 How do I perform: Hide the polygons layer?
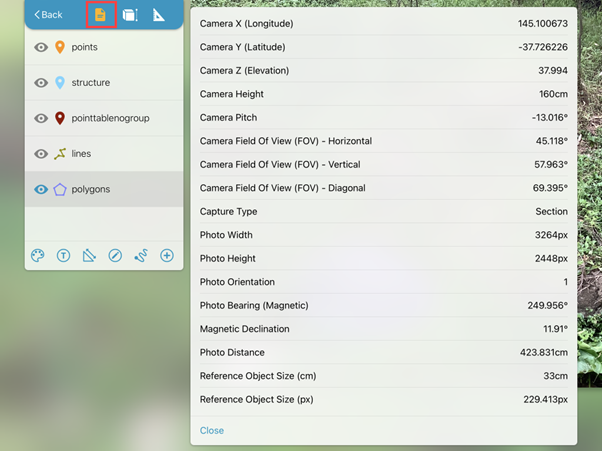coord(41,189)
